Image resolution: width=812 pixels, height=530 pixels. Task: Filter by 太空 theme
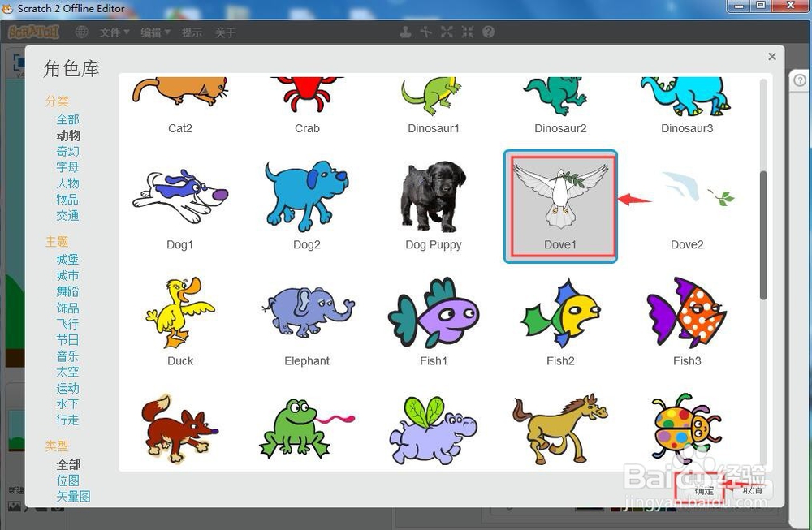(68, 373)
